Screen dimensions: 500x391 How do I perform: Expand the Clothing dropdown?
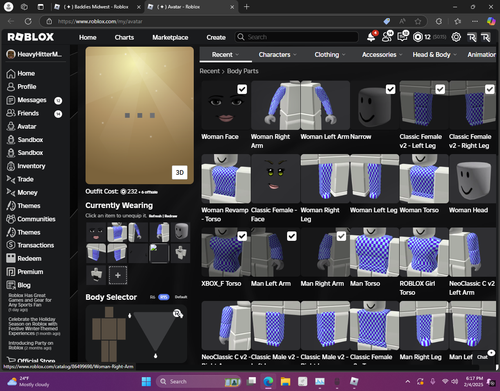coord(330,55)
